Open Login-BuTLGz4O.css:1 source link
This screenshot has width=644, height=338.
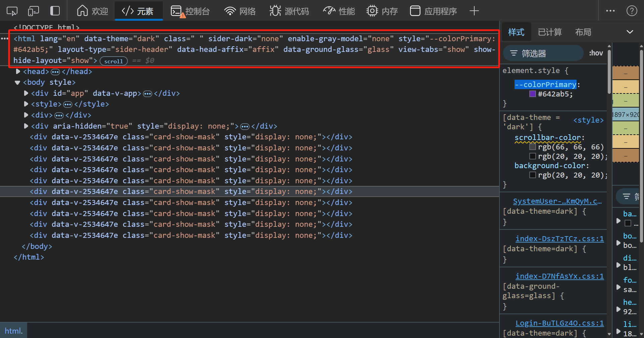[559, 323]
